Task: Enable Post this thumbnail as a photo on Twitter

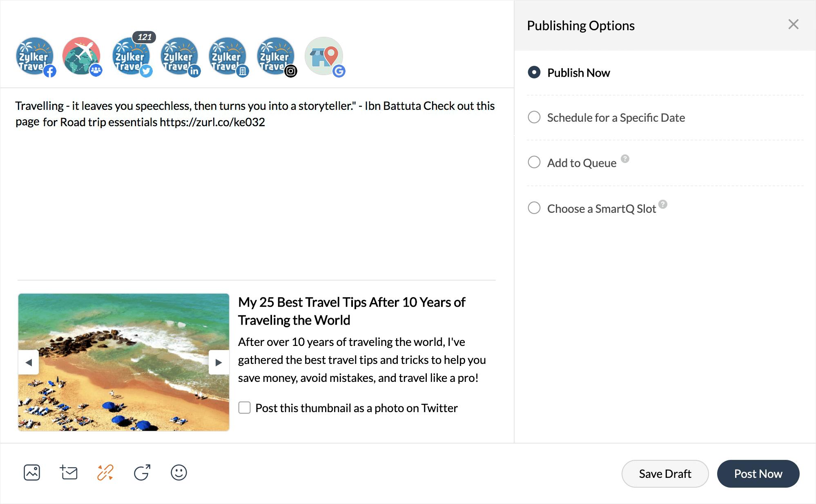Action: click(244, 408)
